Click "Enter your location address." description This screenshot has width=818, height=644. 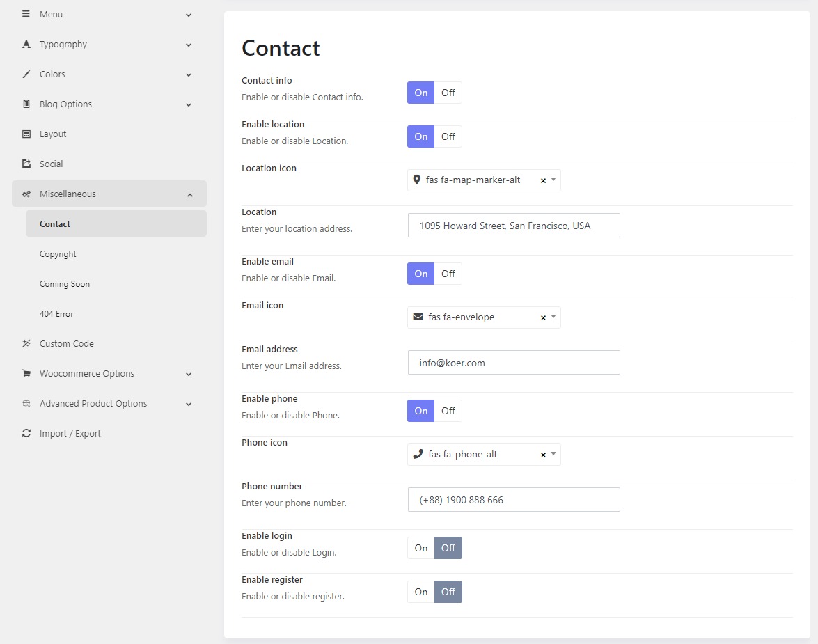click(297, 228)
